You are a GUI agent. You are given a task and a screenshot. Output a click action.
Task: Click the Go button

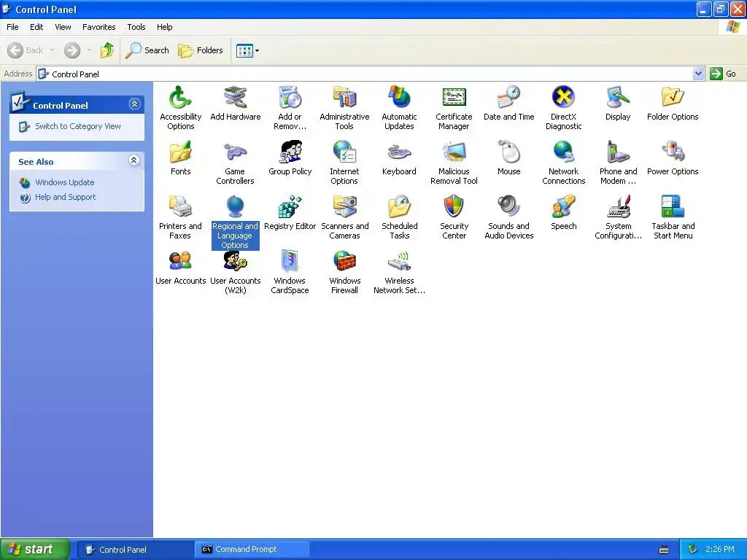click(x=723, y=74)
